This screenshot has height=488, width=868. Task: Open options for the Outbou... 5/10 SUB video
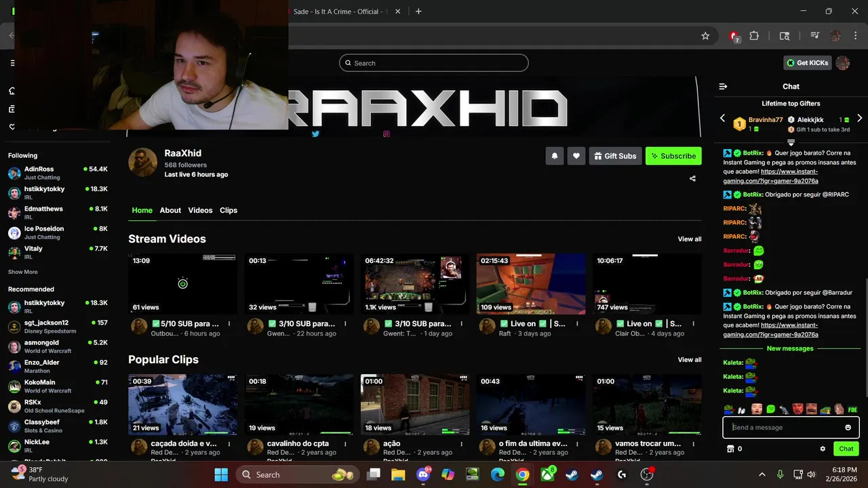(x=229, y=324)
